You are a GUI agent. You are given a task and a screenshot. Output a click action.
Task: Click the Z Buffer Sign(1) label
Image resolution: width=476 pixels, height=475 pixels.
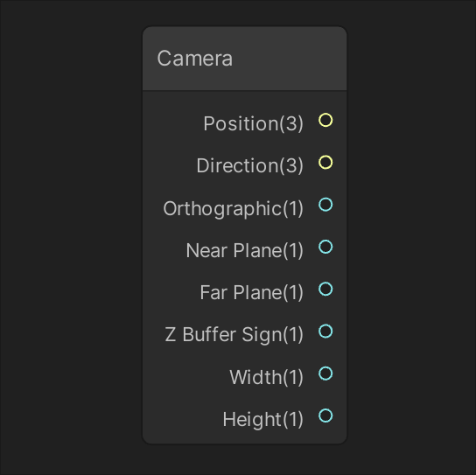coord(234,335)
